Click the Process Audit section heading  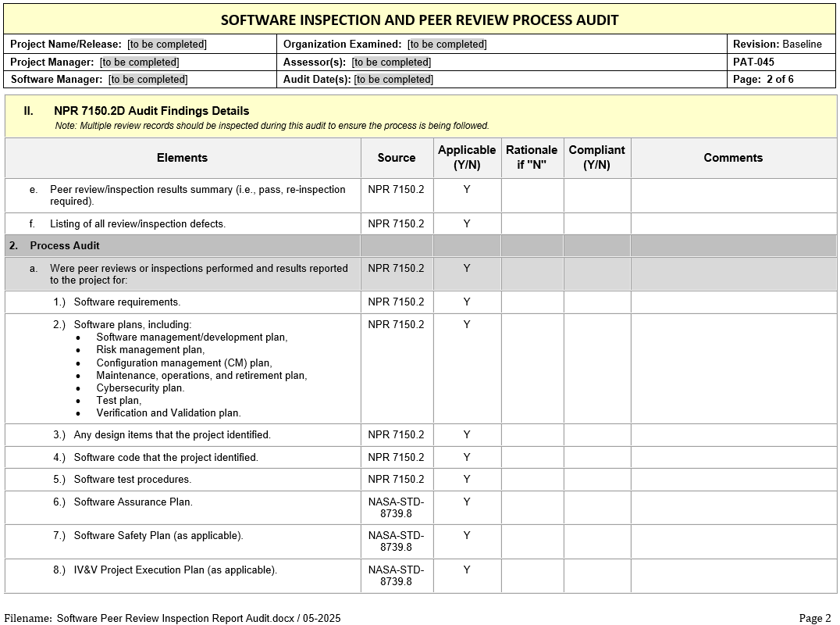tap(65, 246)
